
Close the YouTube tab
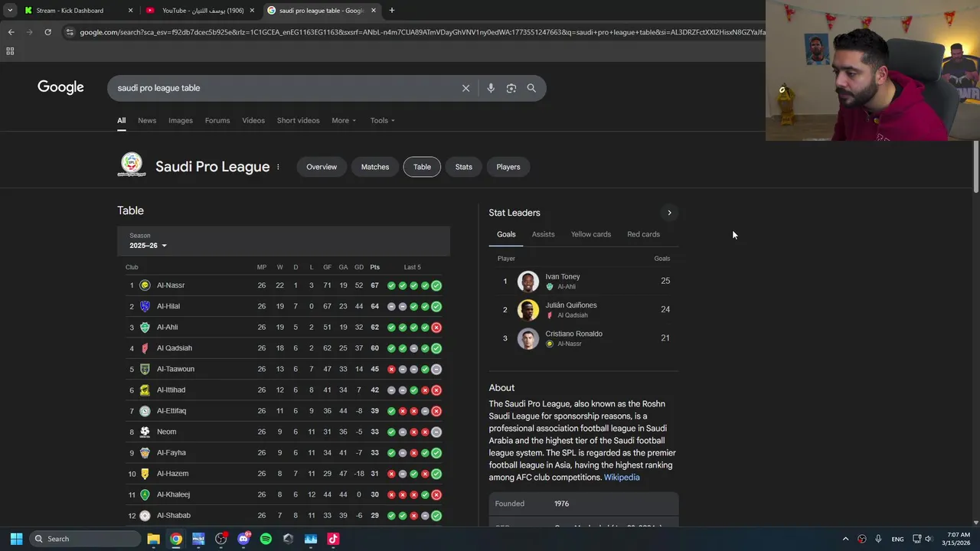tap(252, 11)
